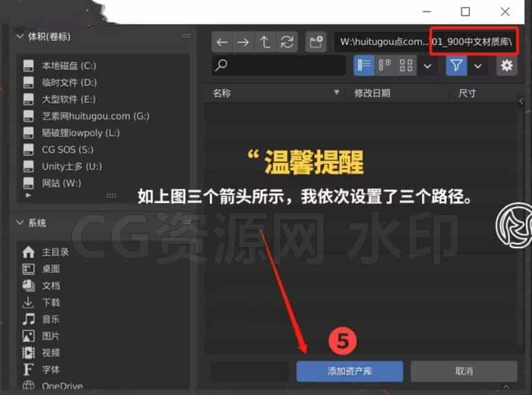Maximize the file browser window
Screen dimensions: 532x395
pos(465,12)
